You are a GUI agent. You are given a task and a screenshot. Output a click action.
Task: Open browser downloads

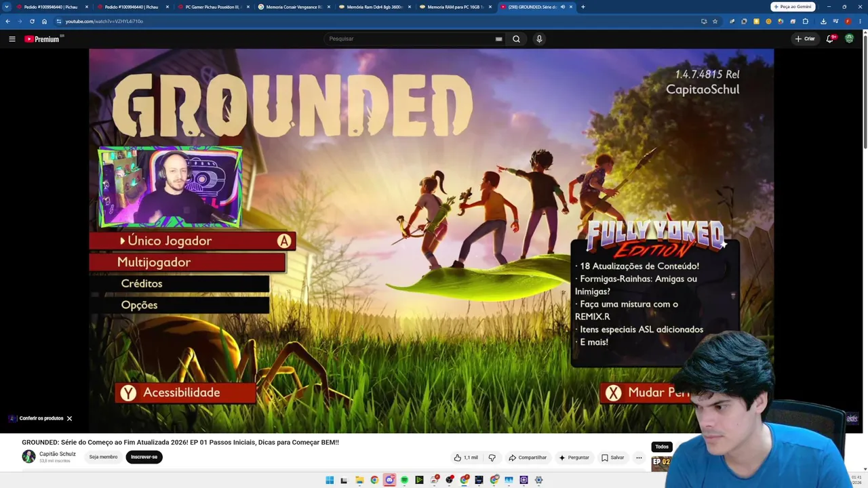823,21
